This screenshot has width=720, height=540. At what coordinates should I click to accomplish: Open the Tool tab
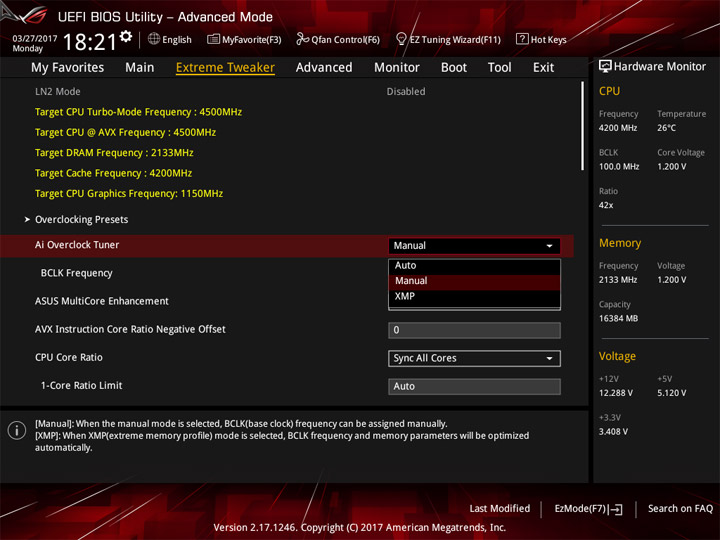500,68
